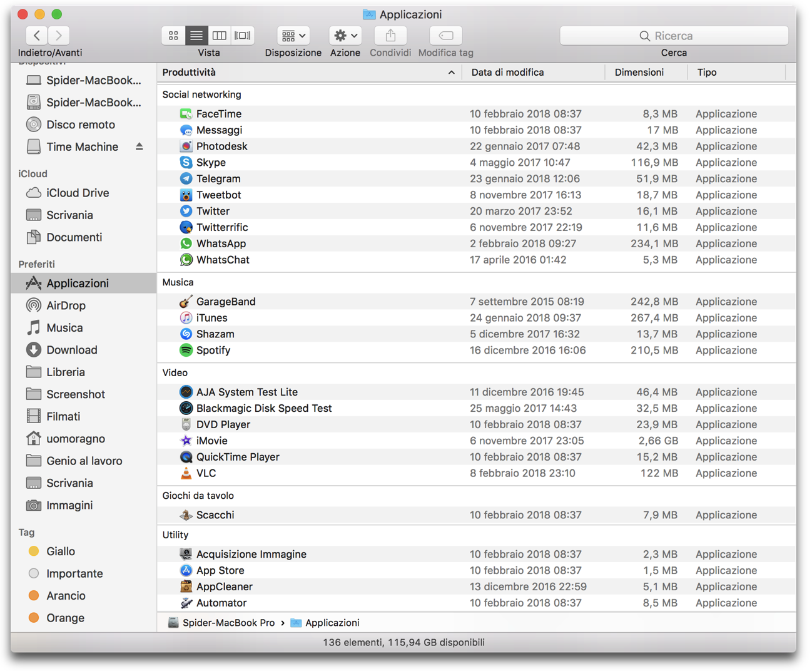Click the Ricerca search field

tap(674, 36)
